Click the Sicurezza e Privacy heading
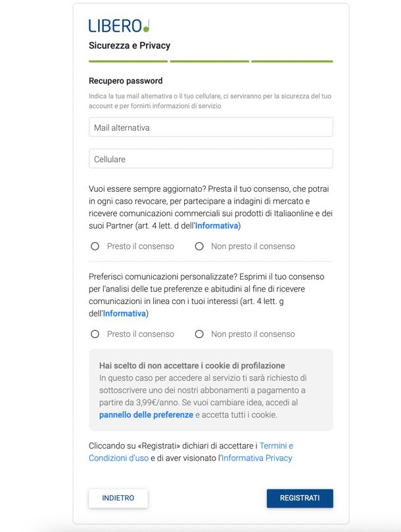401x532 pixels. click(130, 45)
